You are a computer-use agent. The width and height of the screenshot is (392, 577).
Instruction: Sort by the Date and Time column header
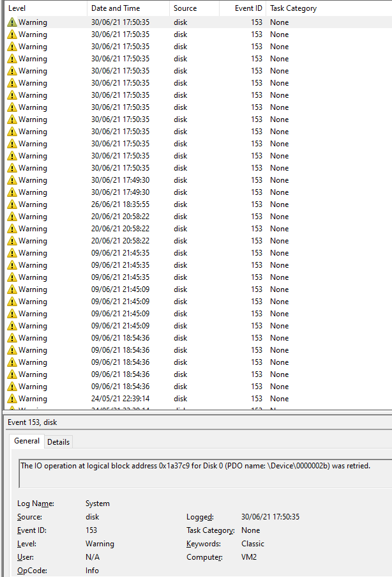(128, 8)
